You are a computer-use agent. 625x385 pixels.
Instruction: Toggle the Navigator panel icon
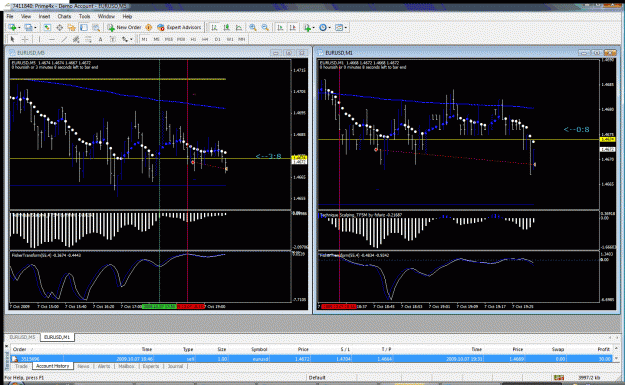pos(71,28)
